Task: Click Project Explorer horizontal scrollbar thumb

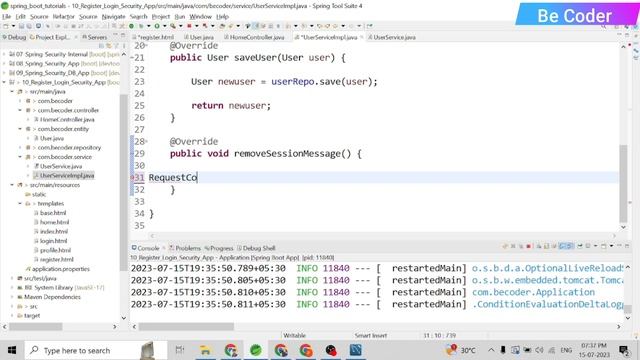Action: (x=36, y=327)
